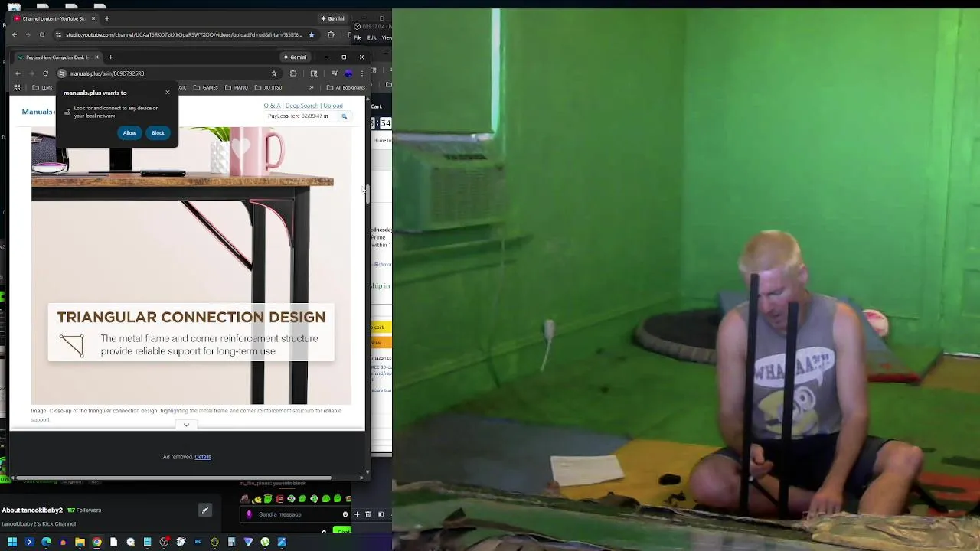Open the OBS Edit menu
Image resolution: width=980 pixels, height=551 pixels.
(372, 37)
